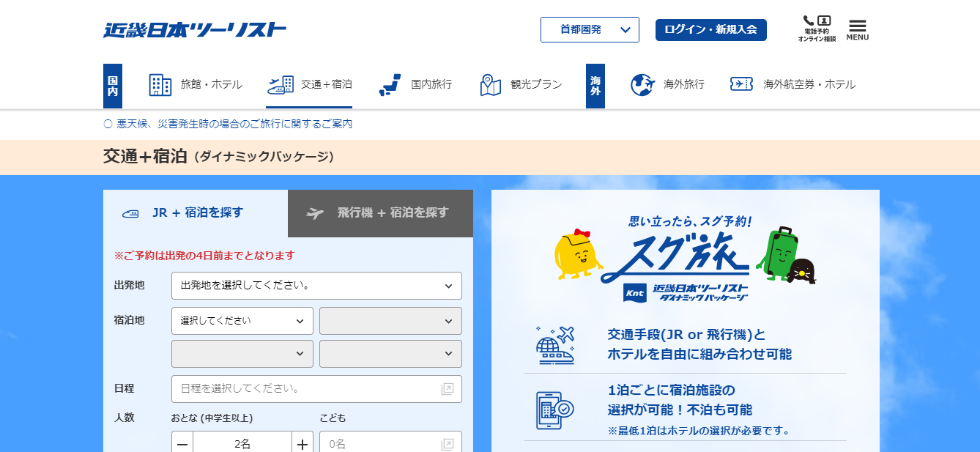Open the 出発地 departure location dropdown
Screen dimensions: 980x452
pos(316,286)
